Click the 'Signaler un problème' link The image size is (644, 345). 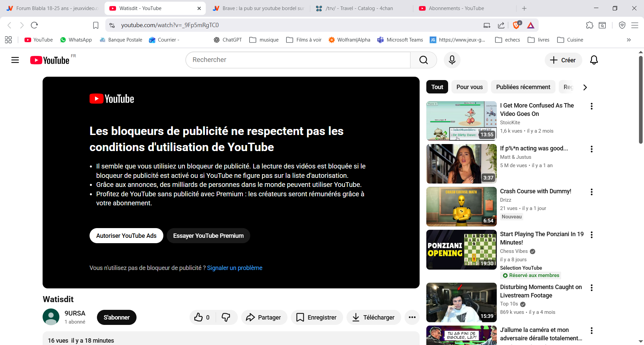point(234,268)
